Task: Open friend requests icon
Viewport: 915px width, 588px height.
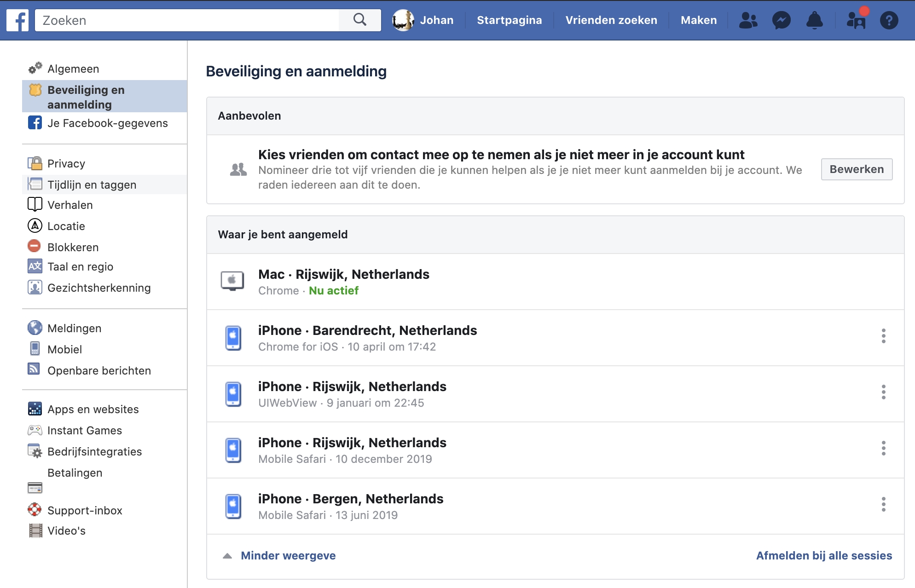Action: (748, 20)
